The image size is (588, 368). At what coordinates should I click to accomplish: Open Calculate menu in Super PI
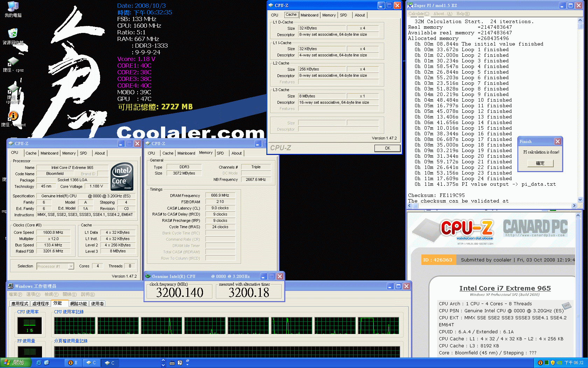tap(419, 14)
